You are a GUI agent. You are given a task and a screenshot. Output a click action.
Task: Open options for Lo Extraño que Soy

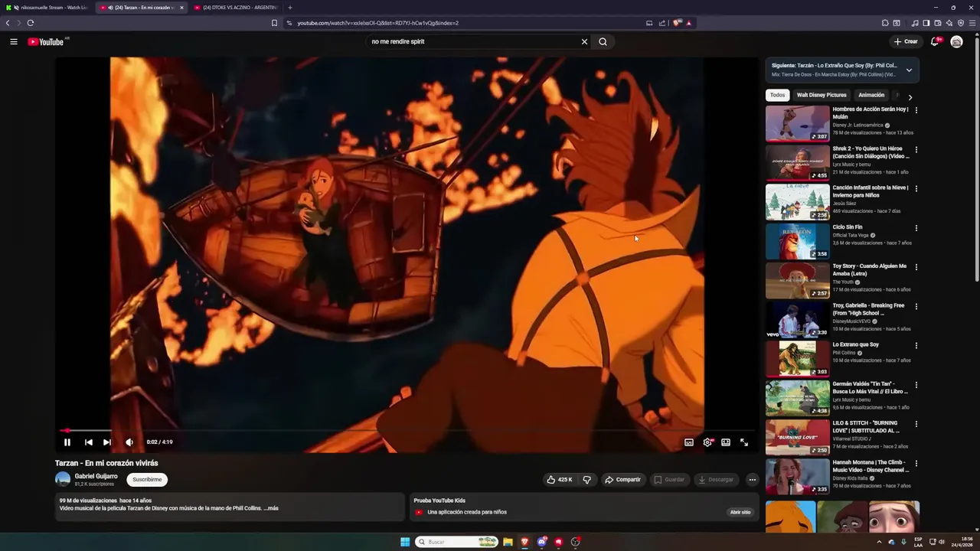(916, 345)
